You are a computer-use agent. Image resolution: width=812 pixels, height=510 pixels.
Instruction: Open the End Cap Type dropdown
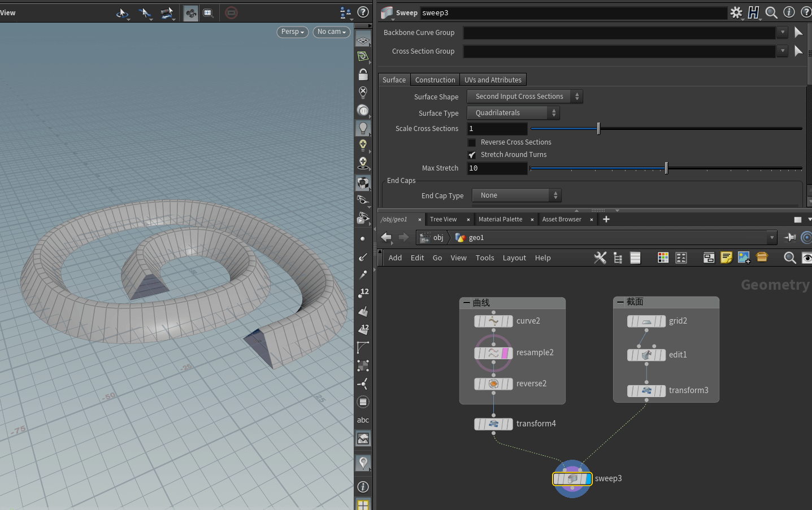516,195
